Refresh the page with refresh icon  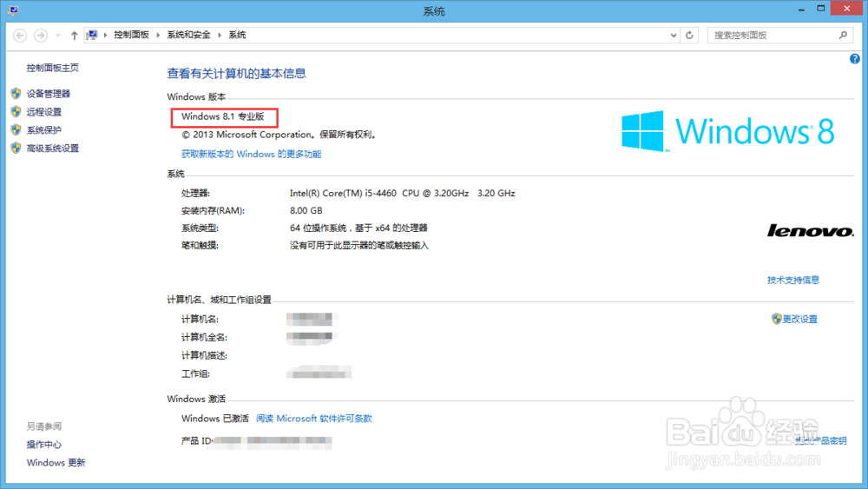[x=689, y=36]
